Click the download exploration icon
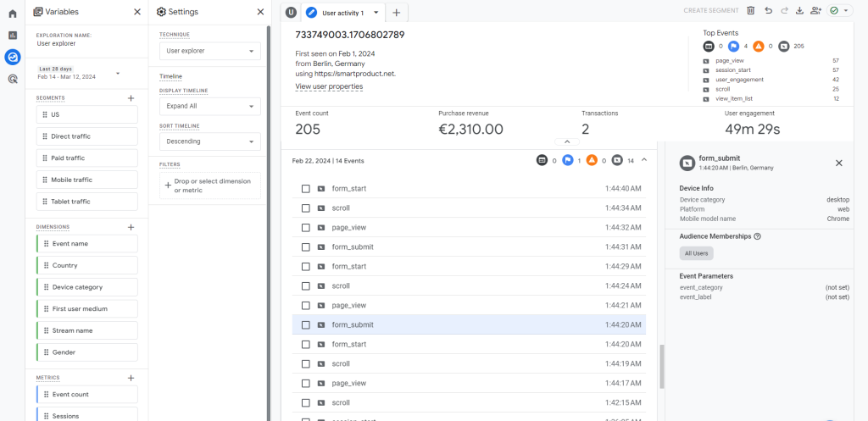 pos(799,10)
